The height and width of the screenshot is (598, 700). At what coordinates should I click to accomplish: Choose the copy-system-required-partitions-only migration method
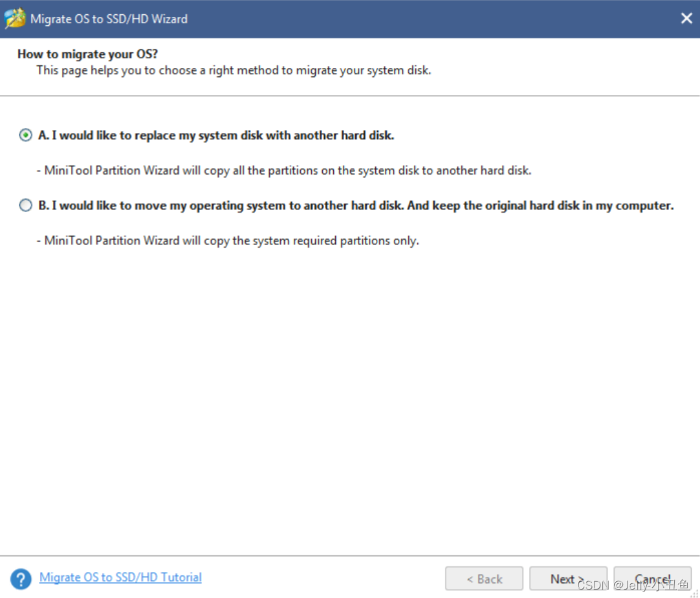point(25,205)
